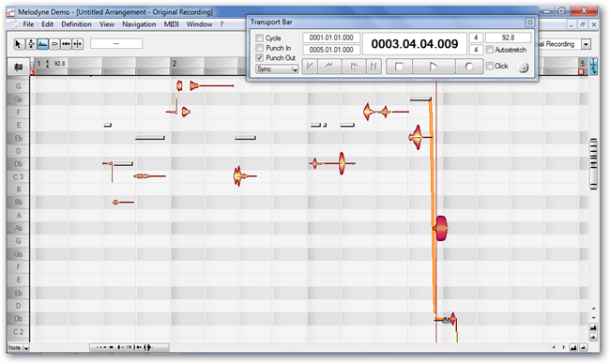Enable the Punch In checkbox
The image size is (610, 364).
[x=259, y=48]
